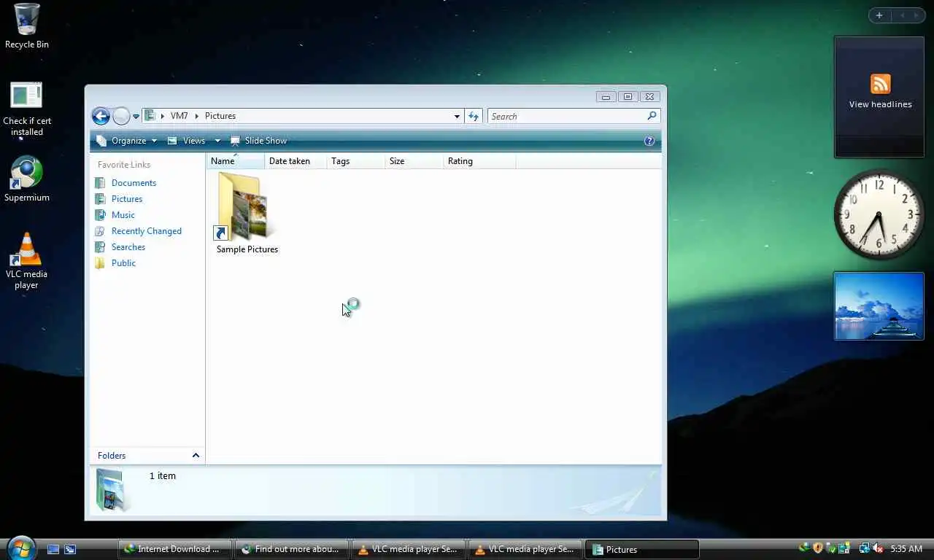Click View headlines feed gadget
The image size is (934, 560).
click(879, 97)
